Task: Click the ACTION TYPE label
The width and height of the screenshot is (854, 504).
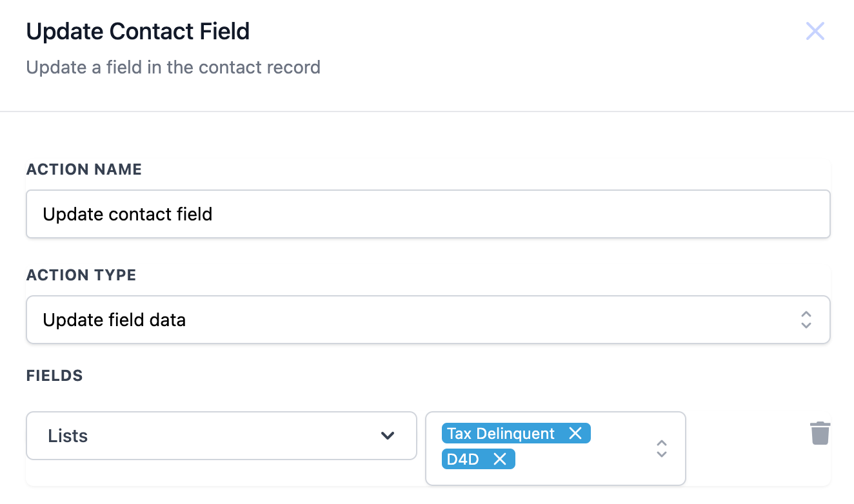Action: pyautogui.click(x=81, y=275)
